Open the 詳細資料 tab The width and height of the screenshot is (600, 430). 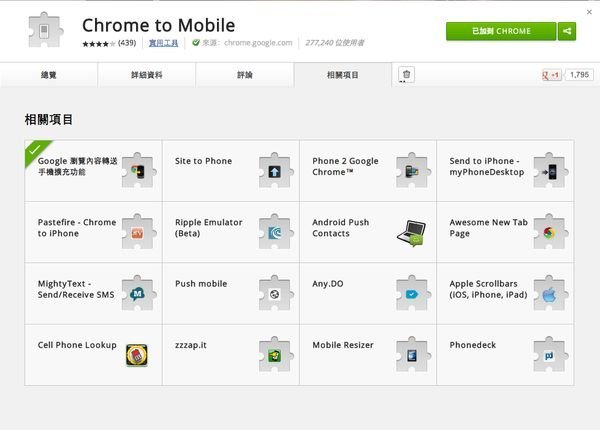146,75
